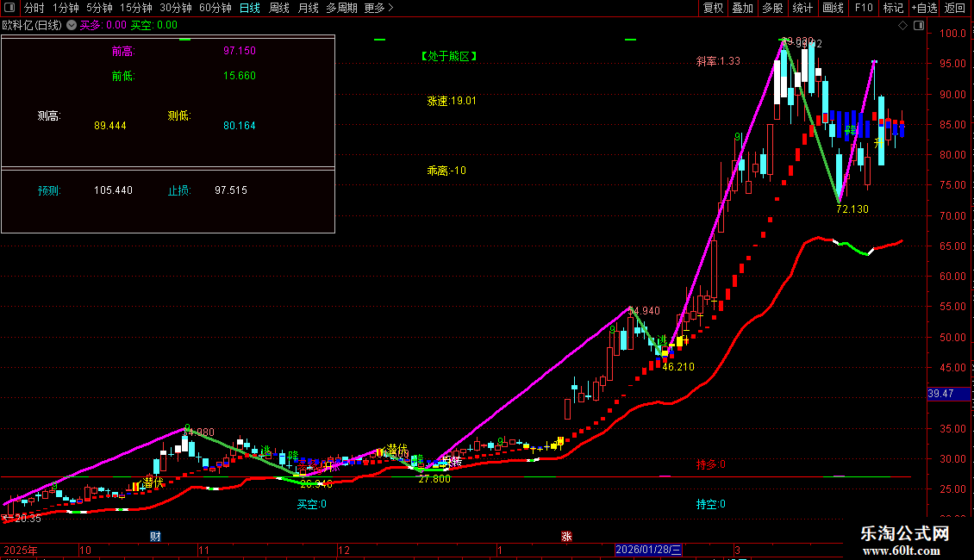Viewport: 974px width, 560px height.
Task: Toggle the left sidebar panel icon
Action: (x=9, y=8)
